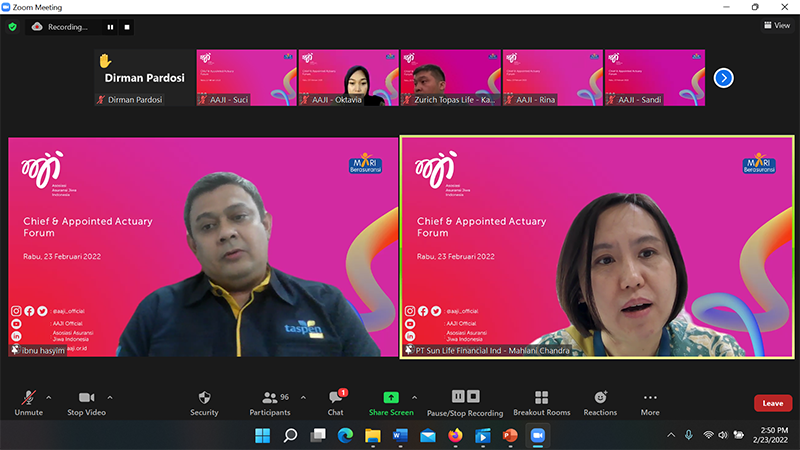Click the green encryption shield icon

coord(13,27)
